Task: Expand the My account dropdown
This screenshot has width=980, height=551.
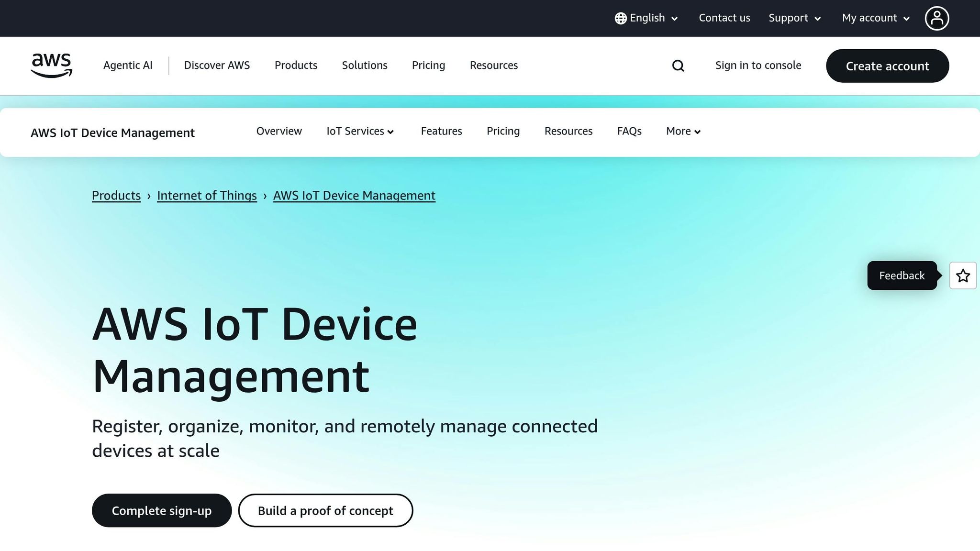Action: pyautogui.click(x=876, y=18)
